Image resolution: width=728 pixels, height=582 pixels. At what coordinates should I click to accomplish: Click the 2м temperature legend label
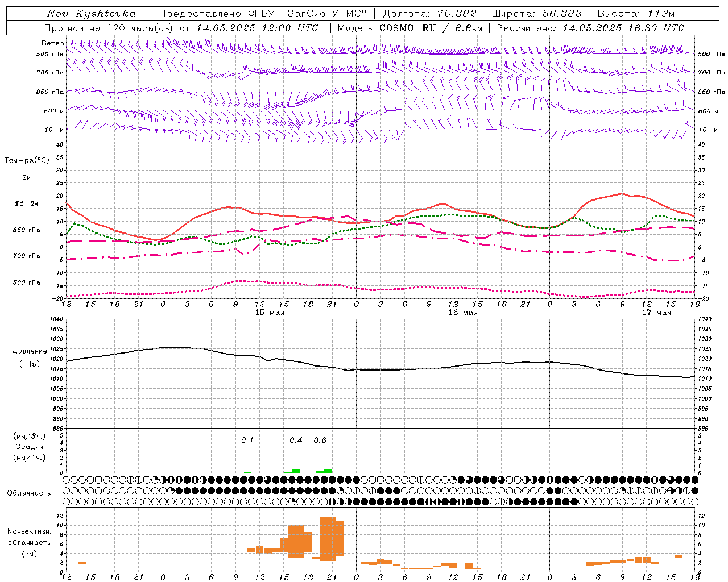27,177
